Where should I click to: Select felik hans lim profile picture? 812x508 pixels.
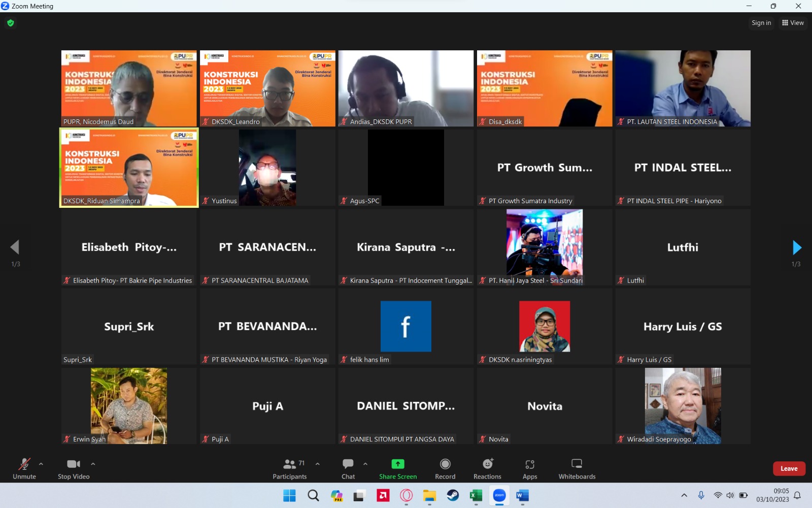pyautogui.click(x=406, y=326)
